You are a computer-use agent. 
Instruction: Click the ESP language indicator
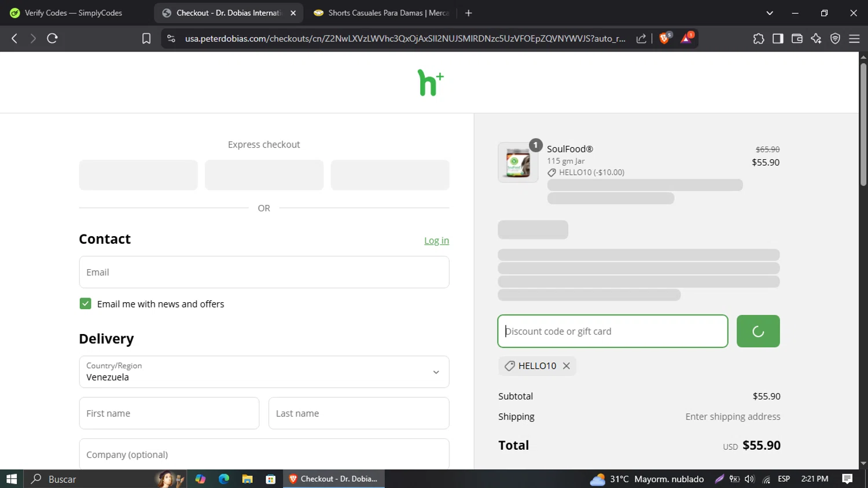(x=784, y=479)
